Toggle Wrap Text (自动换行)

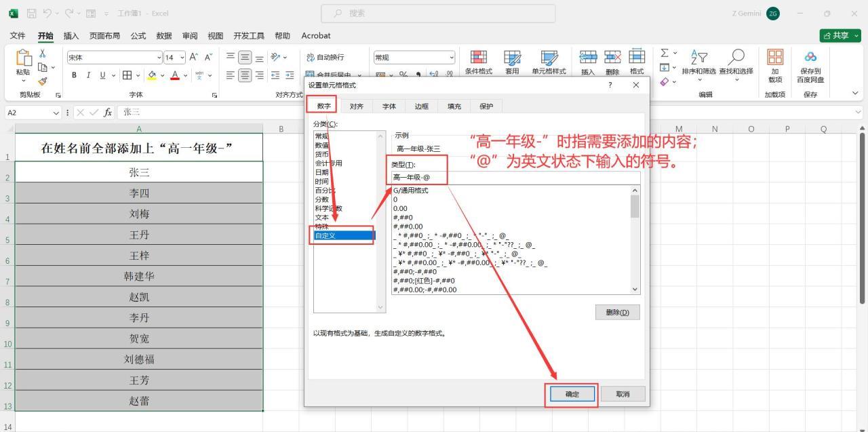click(325, 58)
